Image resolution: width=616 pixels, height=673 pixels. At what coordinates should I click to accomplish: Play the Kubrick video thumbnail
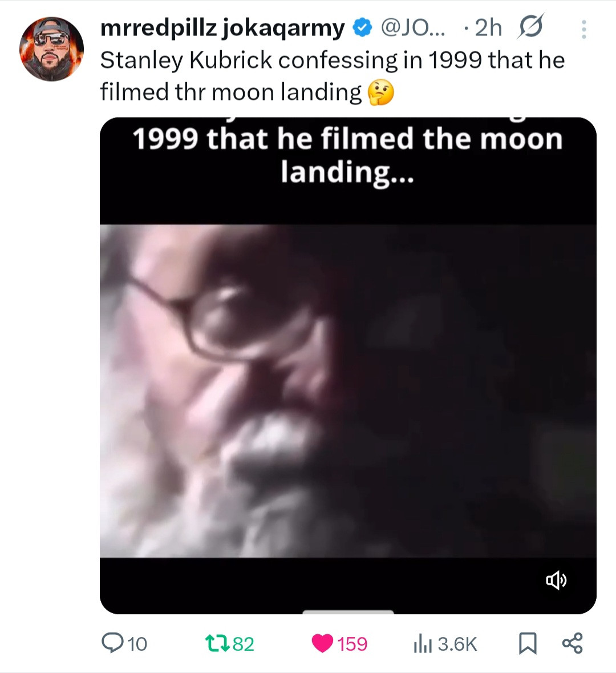tap(348, 365)
